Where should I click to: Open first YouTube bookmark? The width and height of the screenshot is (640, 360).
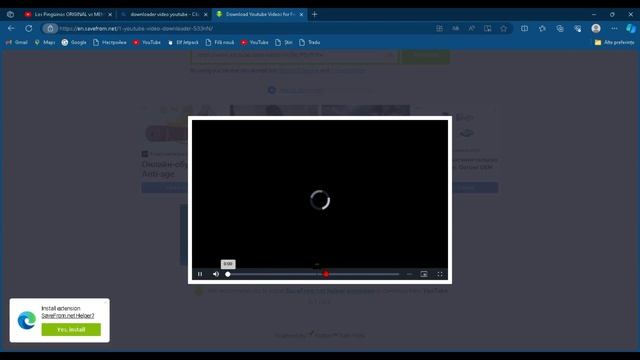tap(147, 42)
